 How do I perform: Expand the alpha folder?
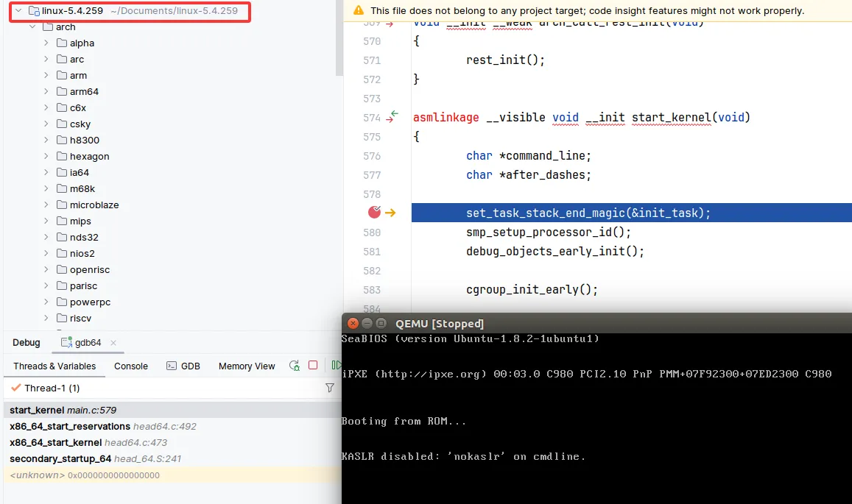click(46, 43)
